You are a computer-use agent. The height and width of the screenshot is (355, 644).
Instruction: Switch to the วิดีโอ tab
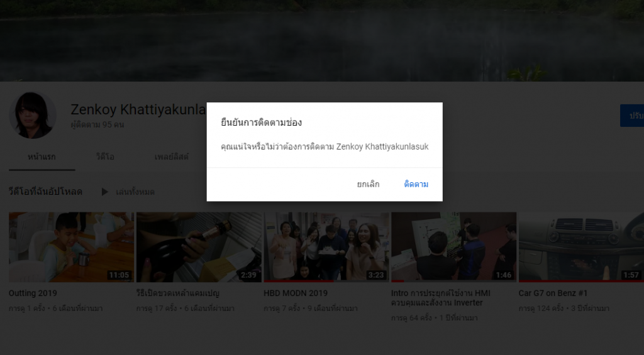point(105,157)
